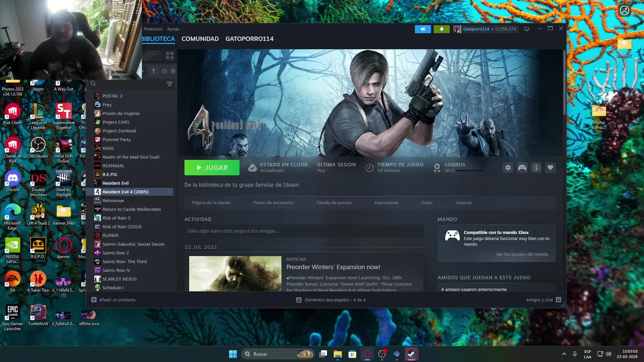644x362 pixels.
Task: Open 'Preorder Winters' Expansion now!' news headline
Action: [333, 267]
